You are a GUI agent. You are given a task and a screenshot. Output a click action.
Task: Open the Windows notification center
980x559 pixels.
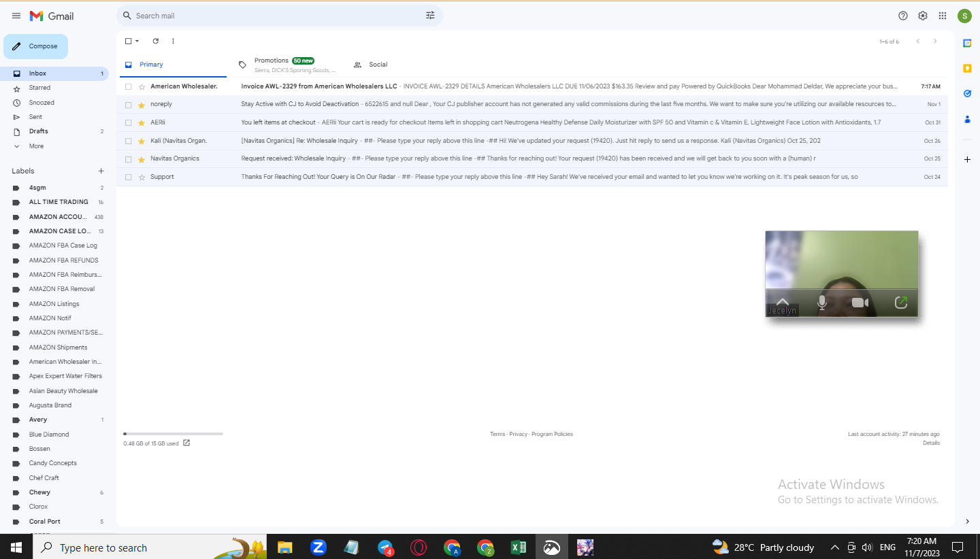point(957,547)
